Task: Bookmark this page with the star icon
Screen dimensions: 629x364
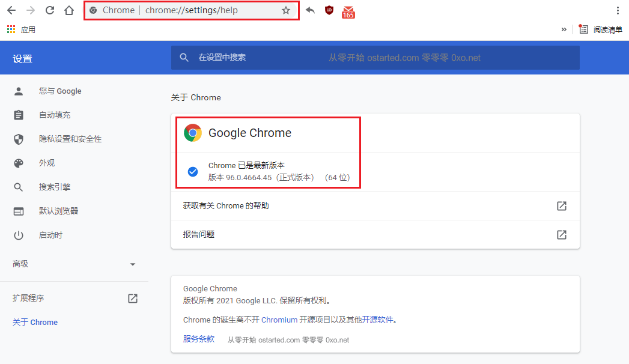Action: [x=285, y=10]
